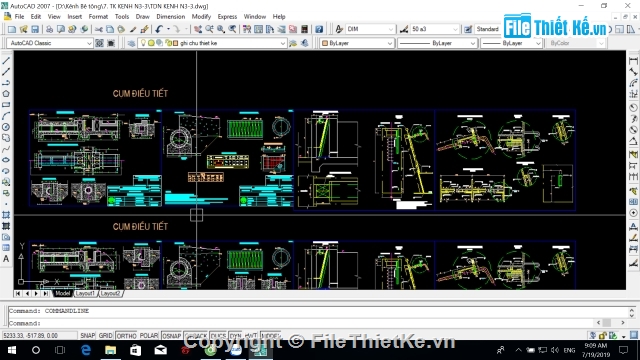The width and height of the screenshot is (640, 360).
Task: Open the ByLayer lineweight dropdown
Action: pos(511,43)
